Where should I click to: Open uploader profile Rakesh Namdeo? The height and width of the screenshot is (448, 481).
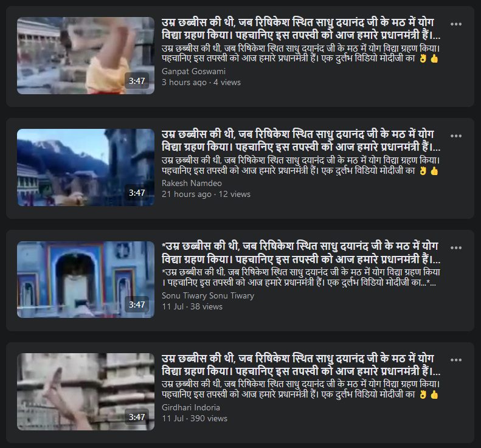[192, 184]
